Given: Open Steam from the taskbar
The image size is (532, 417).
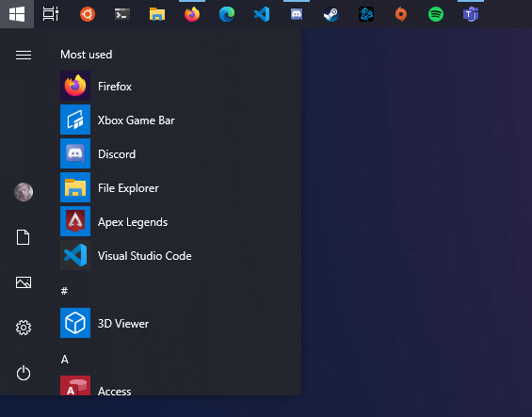Looking at the screenshot, I should [331, 14].
